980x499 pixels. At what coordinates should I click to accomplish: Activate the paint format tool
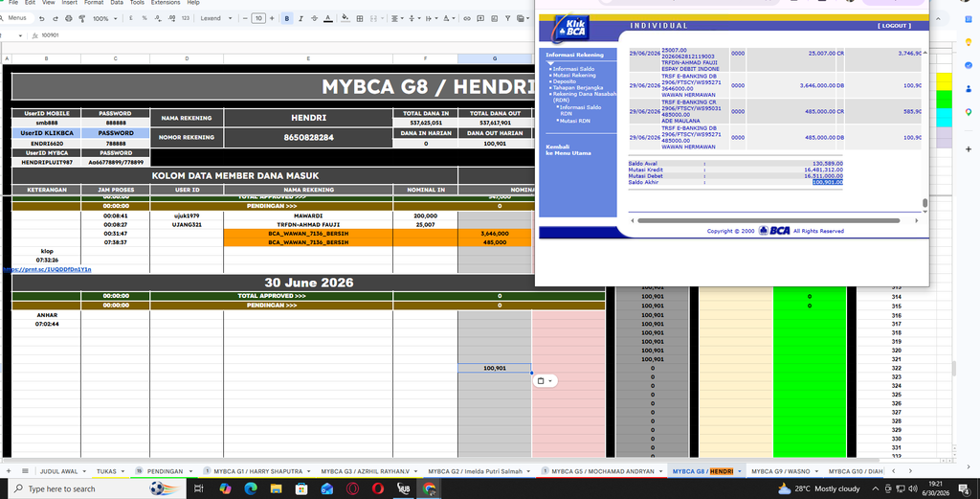coord(82,19)
